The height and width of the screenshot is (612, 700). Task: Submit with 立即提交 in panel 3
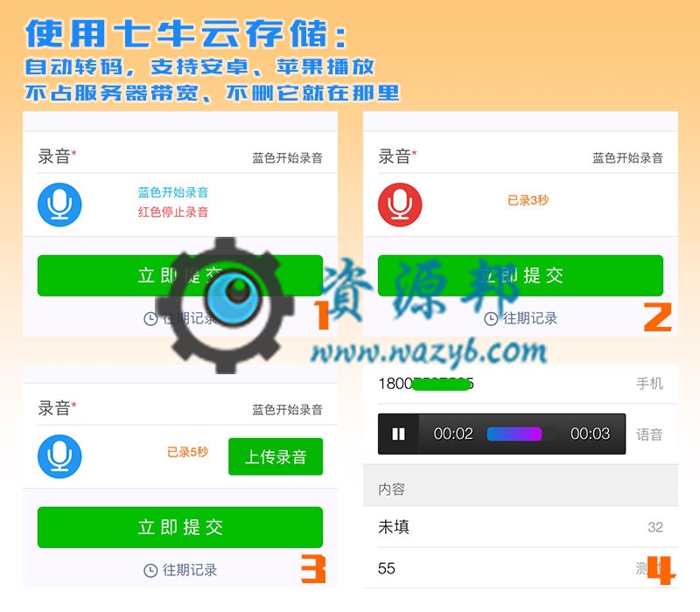180,527
